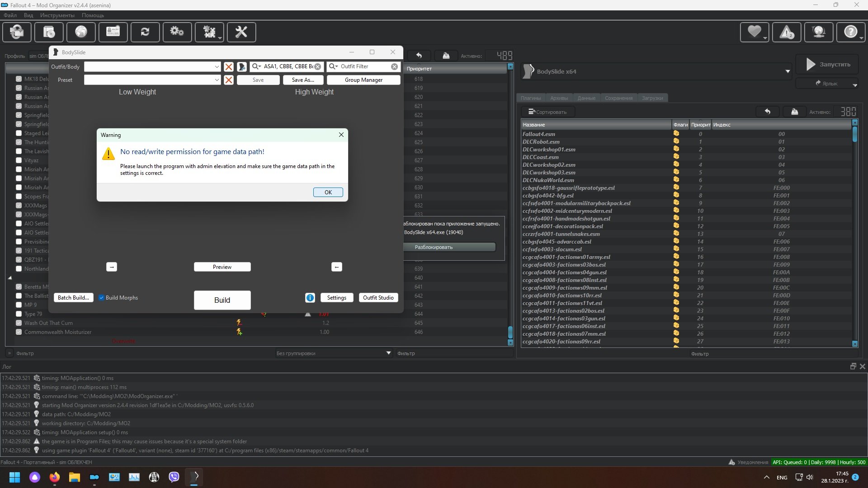This screenshot has width=868, height=488.
Task: Expand the Outfit/Body dropdown
Action: point(217,67)
